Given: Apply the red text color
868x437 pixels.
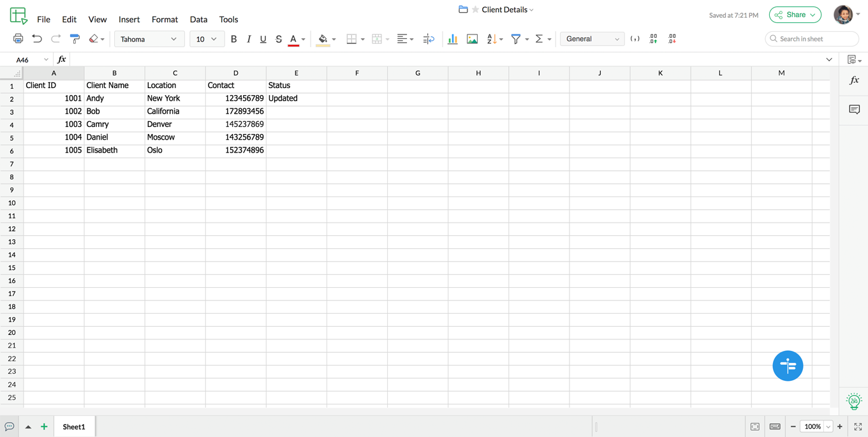Looking at the screenshot, I should [293, 40].
